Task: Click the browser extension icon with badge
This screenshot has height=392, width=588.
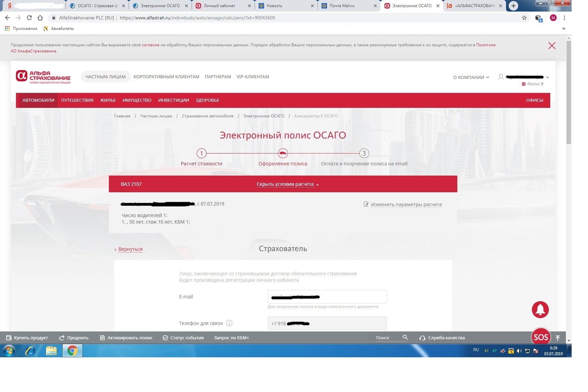Action: point(538,18)
